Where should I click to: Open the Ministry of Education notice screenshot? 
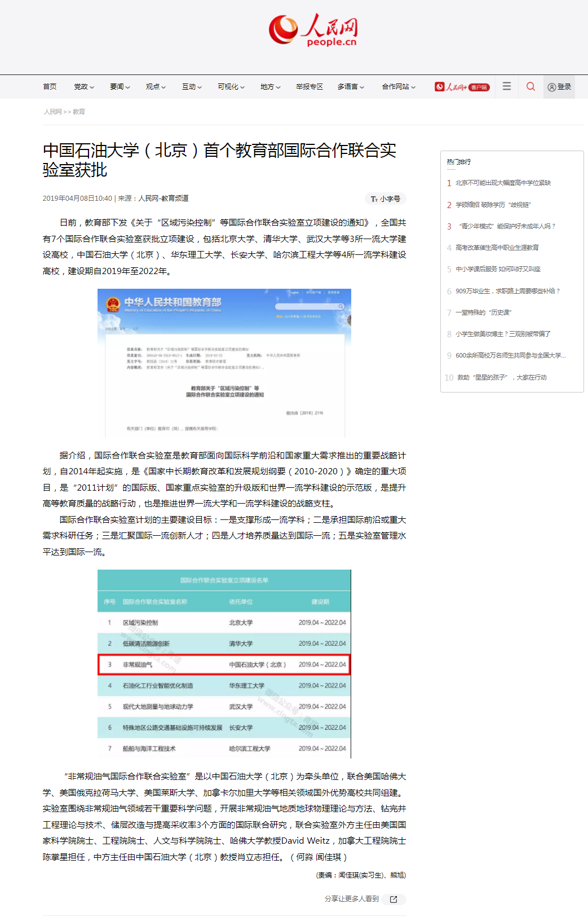(x=224, y=363)
